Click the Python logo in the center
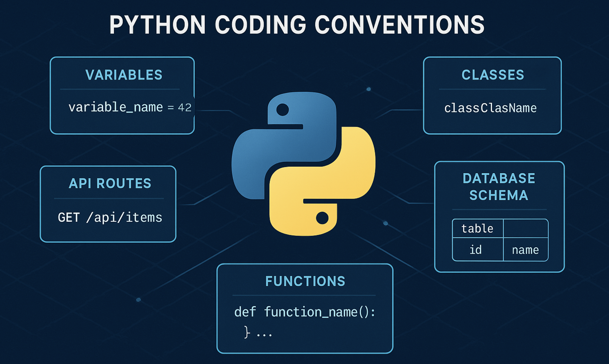The height and width of the screenshot is (364, 609). click(303, 164)
